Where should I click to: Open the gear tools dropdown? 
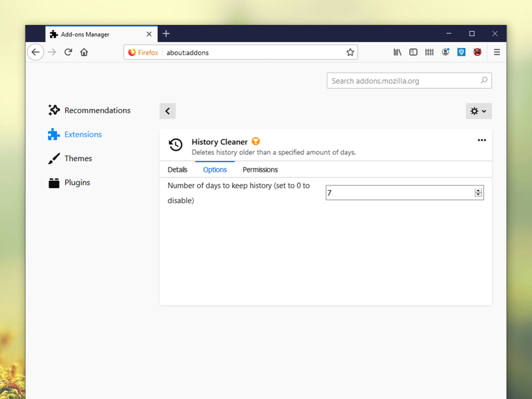pyautogui.click(x=478, y=111)
